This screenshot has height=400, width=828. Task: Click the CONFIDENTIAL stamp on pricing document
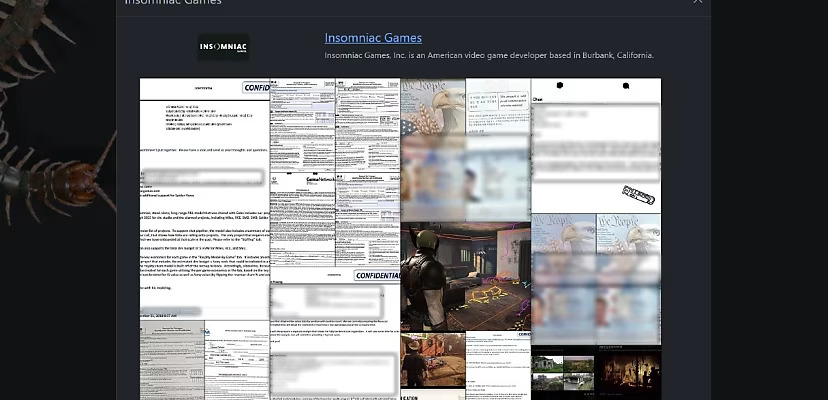click(377, 275)
